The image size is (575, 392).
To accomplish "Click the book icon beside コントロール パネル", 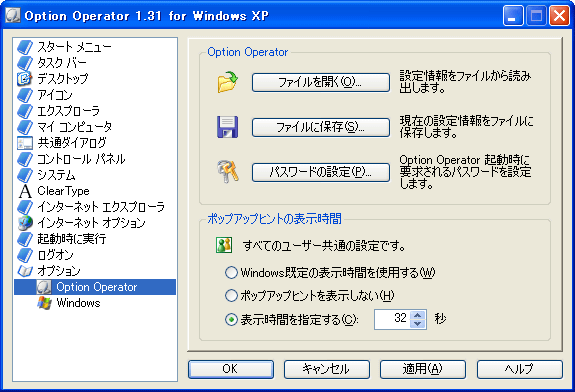I will pos(25,159).
